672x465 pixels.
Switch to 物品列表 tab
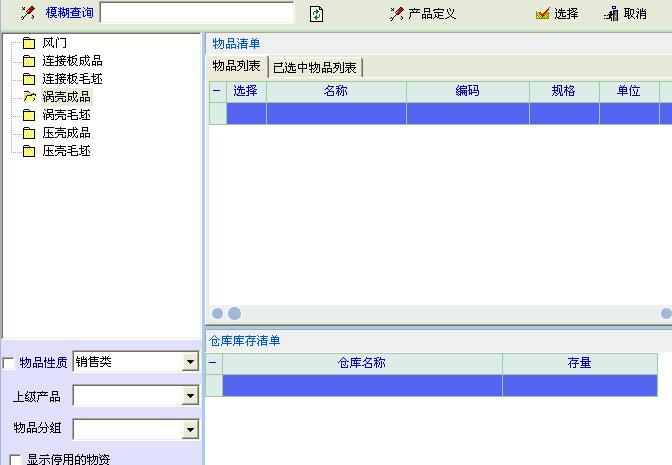(236, 66)
